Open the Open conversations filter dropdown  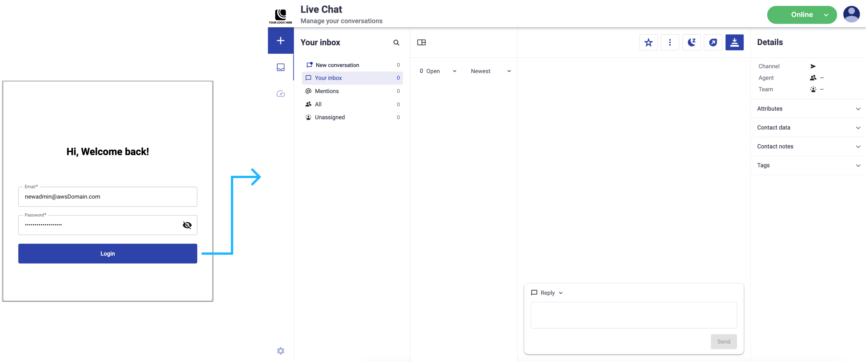[438, 71]
